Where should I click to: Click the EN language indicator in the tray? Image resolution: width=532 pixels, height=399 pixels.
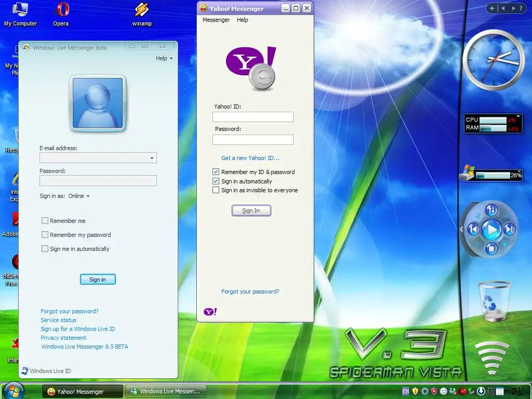click(x=405, y=392)
